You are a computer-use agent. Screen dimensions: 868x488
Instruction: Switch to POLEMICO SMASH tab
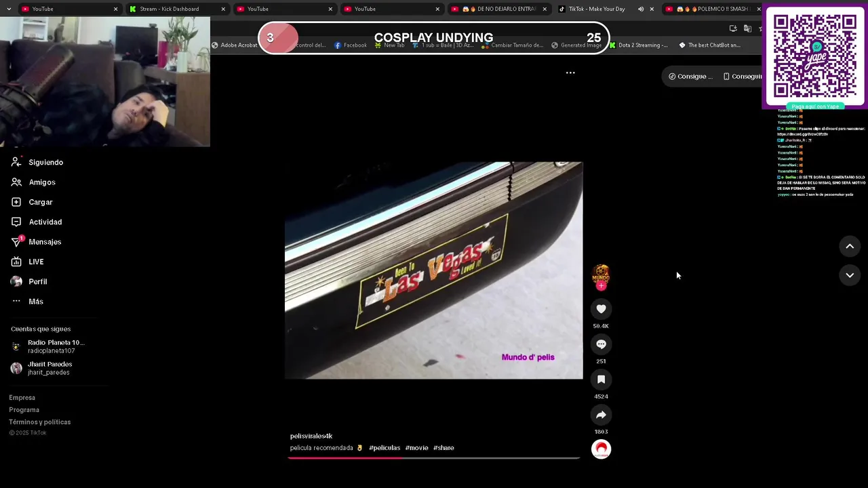pos(711,9)
